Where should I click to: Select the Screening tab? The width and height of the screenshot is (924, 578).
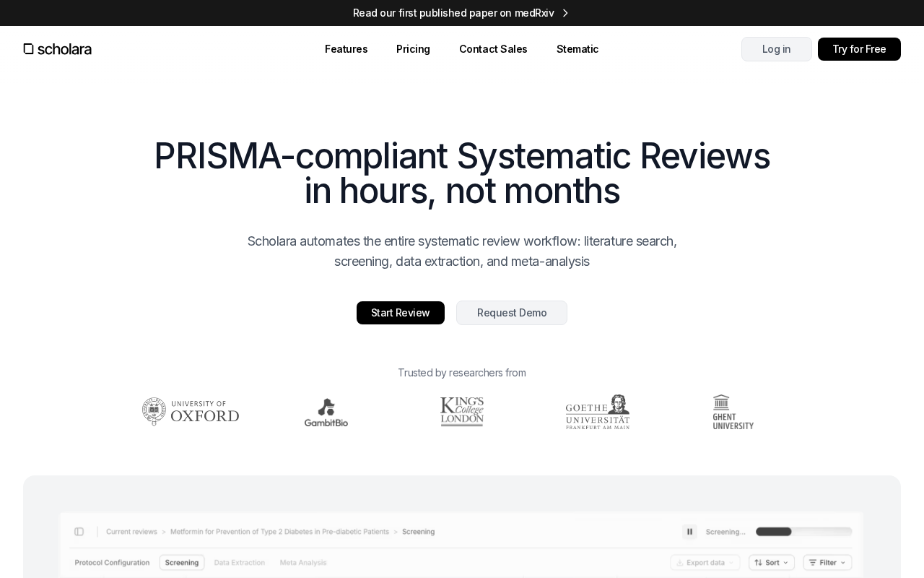click(182, 562)
